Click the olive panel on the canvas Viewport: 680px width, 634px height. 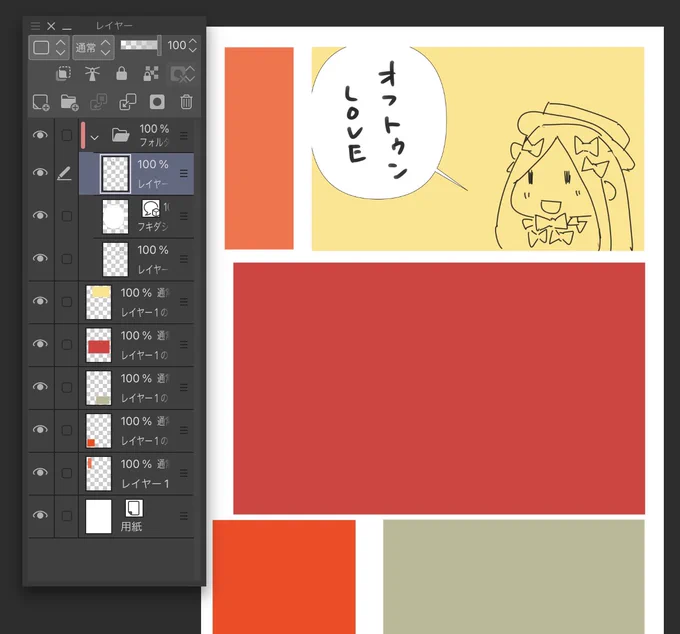[x=514, y=577]
